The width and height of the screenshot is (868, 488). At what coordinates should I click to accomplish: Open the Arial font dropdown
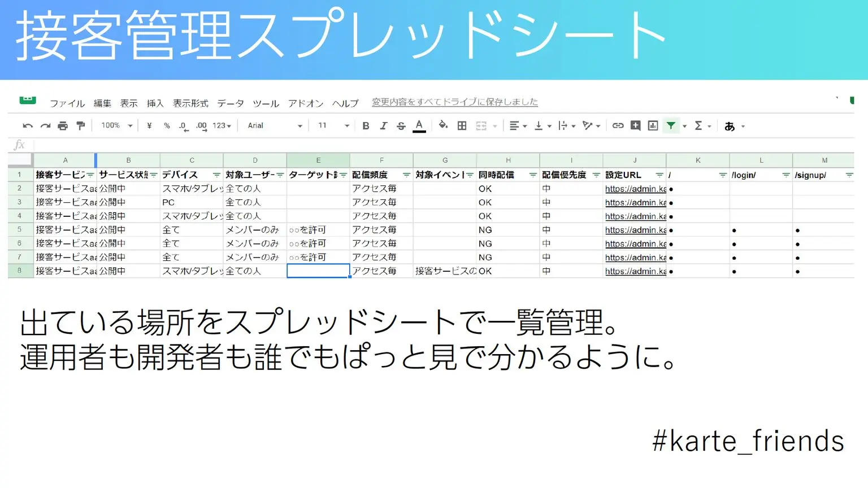coord(275,125)
